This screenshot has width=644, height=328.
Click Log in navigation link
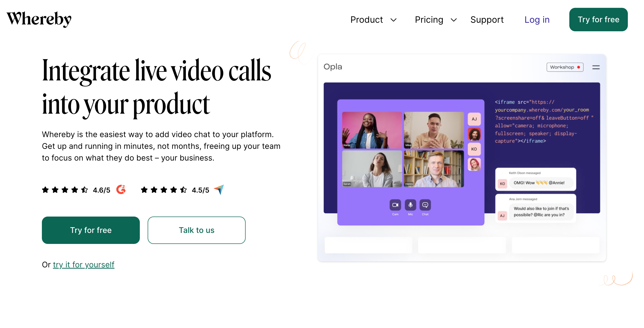tap(537, 19)
